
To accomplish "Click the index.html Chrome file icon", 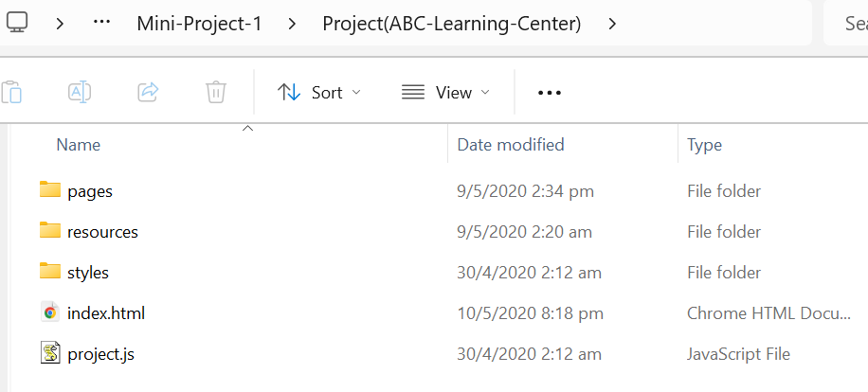I will point(50,312).
